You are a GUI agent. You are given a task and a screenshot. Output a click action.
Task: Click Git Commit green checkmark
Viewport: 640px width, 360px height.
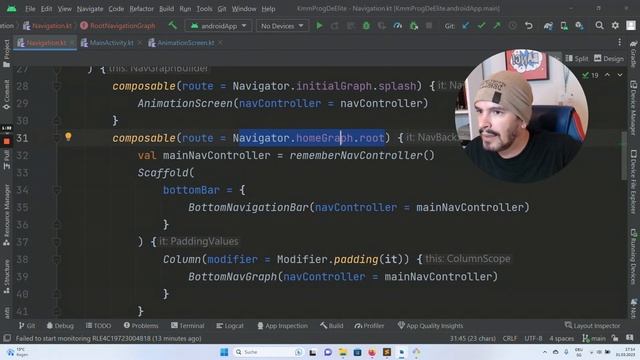[x=482, y=26]
